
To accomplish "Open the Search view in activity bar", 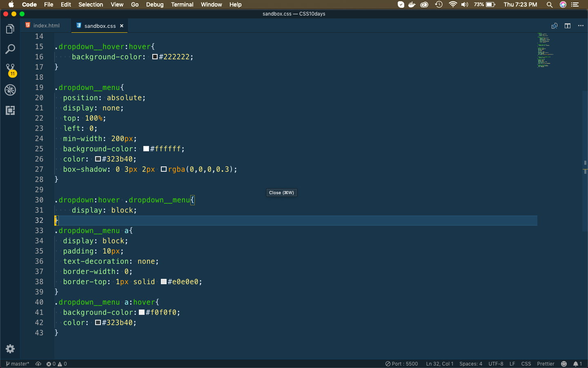I will [x=10, y=49].
